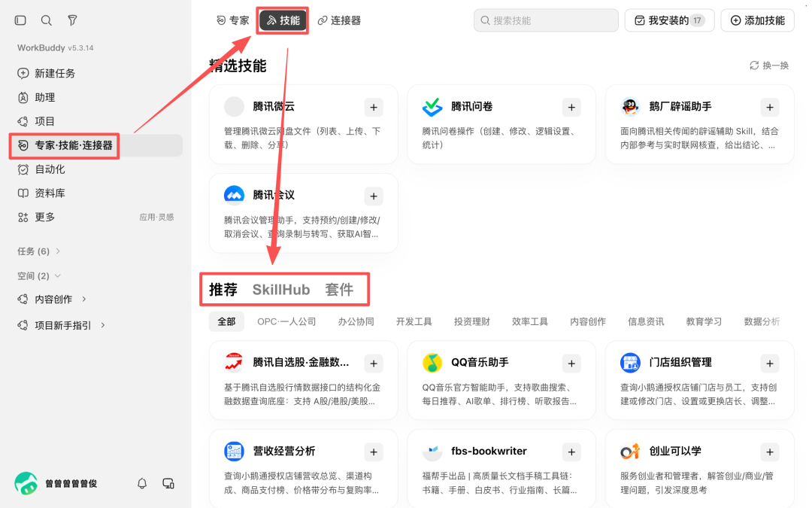The width and height of the screenshot is (812, 508).
Task: Add 创业可以学 skill with plus
Action: [770, 452]
